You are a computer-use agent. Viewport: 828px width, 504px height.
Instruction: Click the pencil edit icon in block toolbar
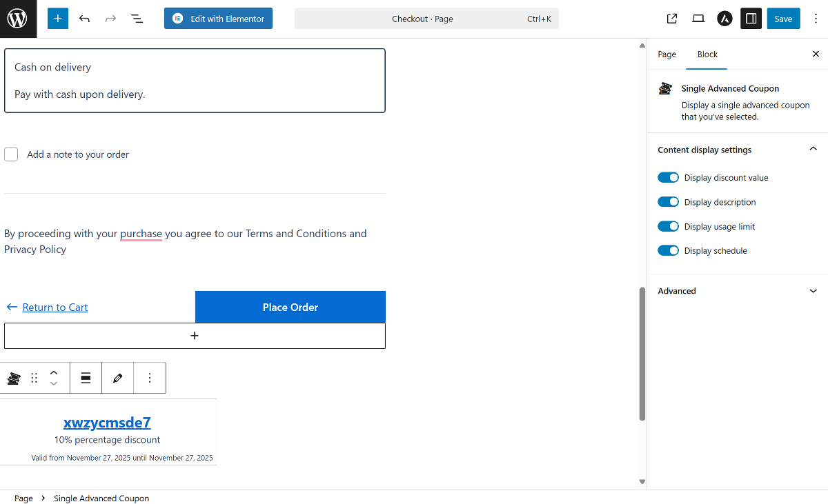click(x=118, y=378)
